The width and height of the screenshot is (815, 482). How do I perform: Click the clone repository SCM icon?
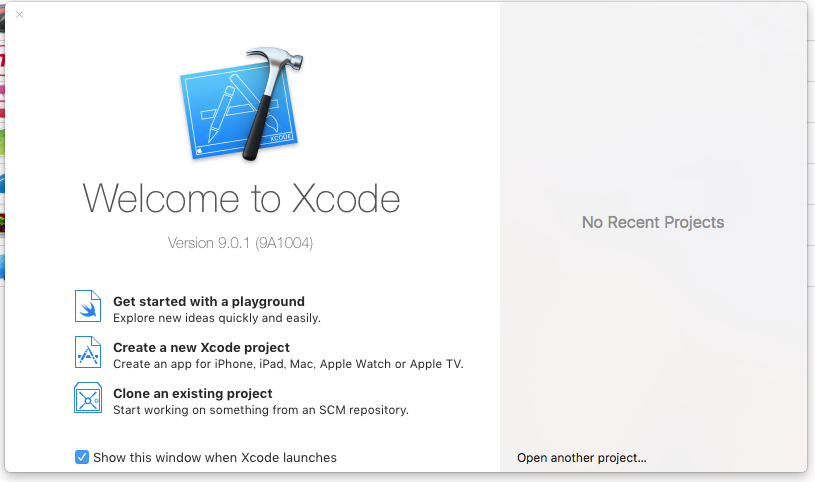pyautogui.click(x=88, y=398)
